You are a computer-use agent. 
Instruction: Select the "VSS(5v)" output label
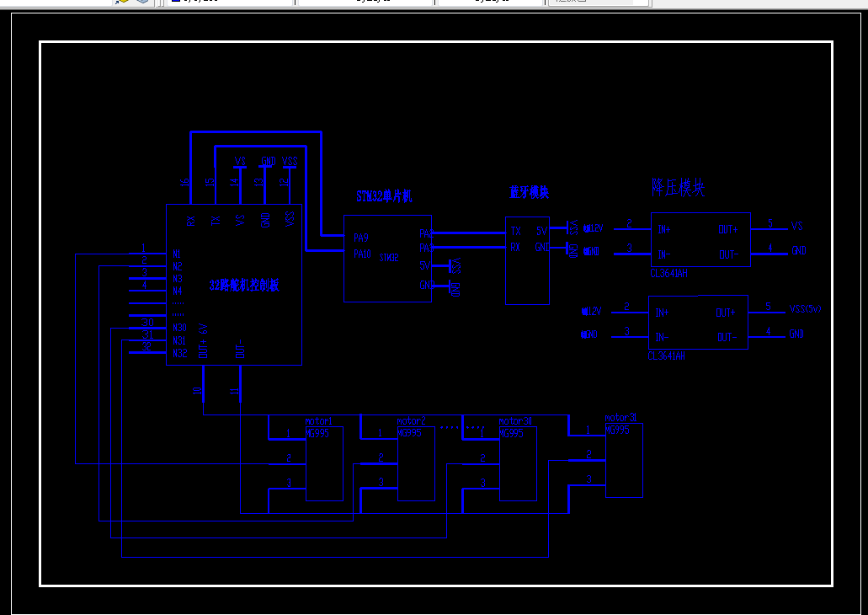(806, 308)
